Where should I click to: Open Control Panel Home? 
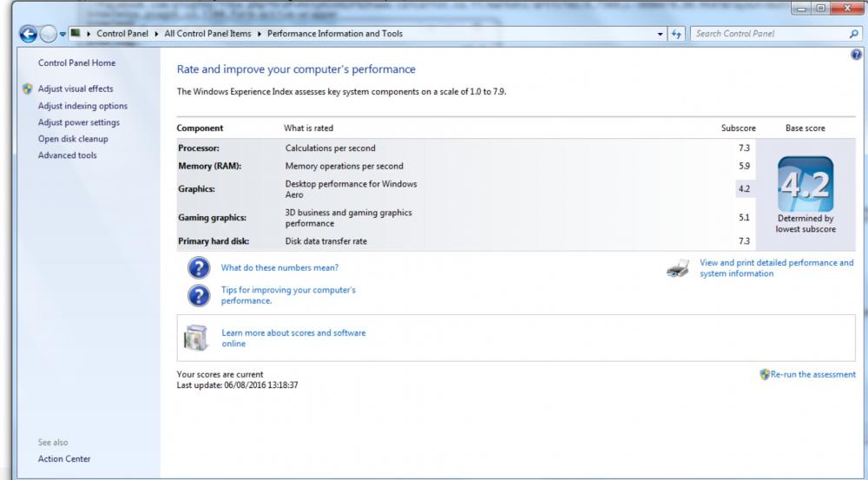coord(77,63)
